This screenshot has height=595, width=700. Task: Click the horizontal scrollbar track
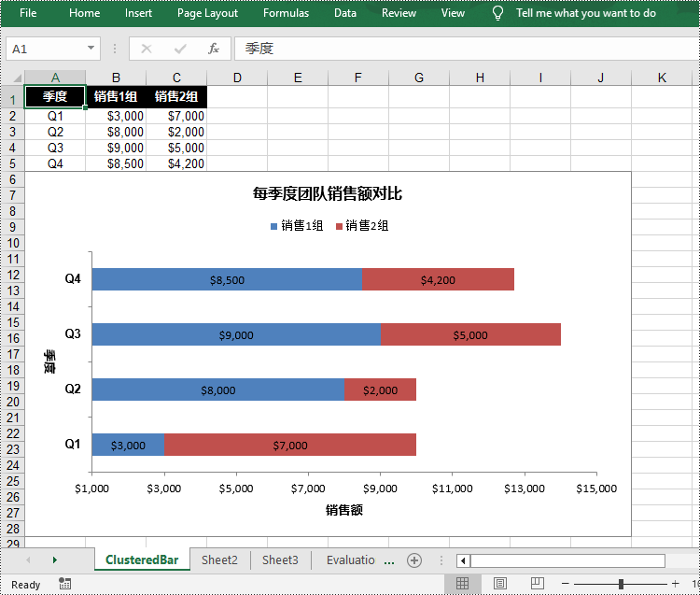pos(567,560)
